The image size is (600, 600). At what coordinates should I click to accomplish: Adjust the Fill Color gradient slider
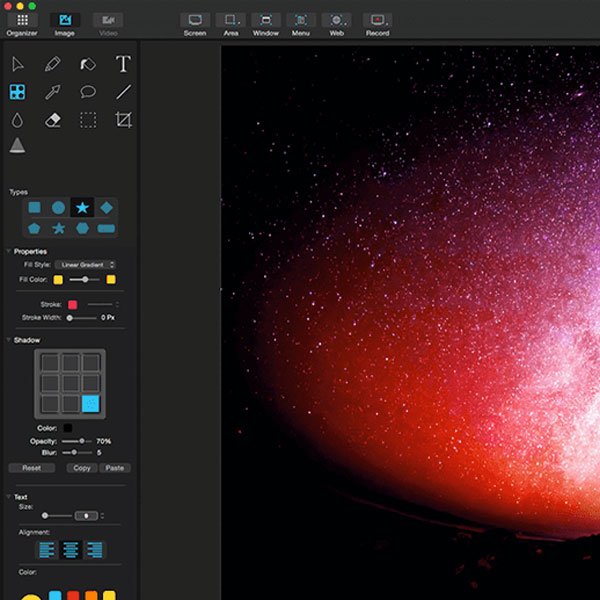(x=85, y=280)
